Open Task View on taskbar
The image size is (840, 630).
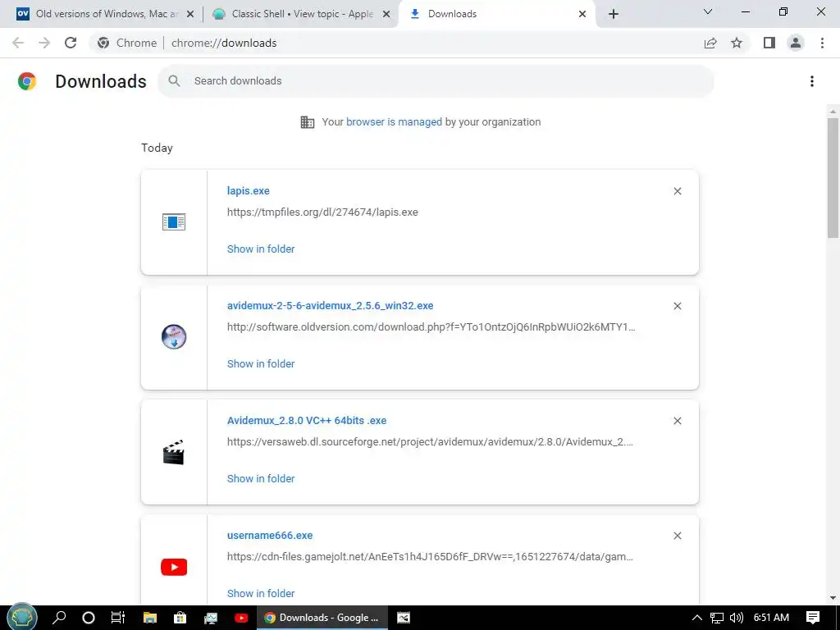coord(118,618)
